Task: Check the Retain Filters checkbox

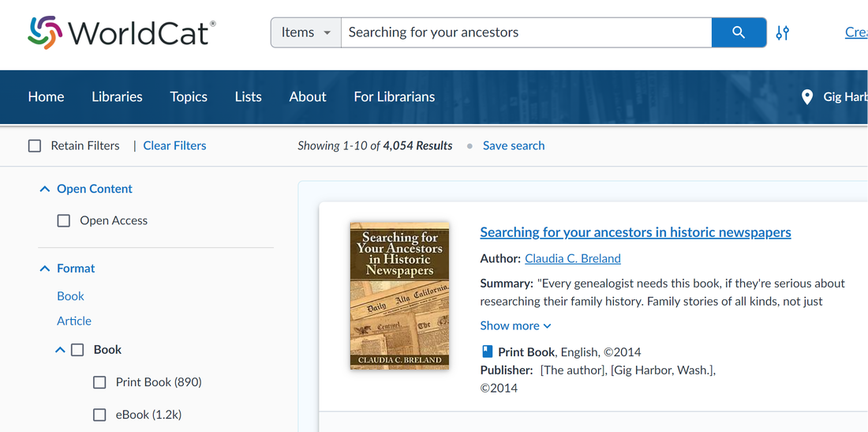Action: (x=34, y=145)
